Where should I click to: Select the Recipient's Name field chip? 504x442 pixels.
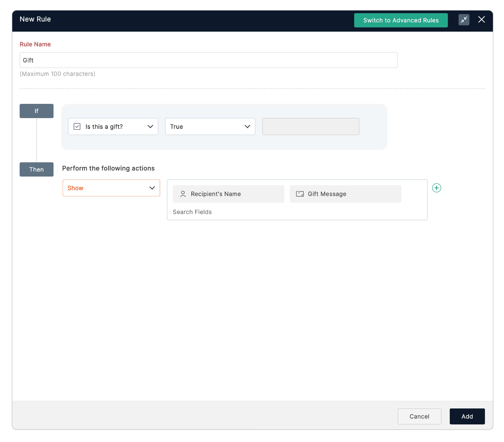point(228,194)
